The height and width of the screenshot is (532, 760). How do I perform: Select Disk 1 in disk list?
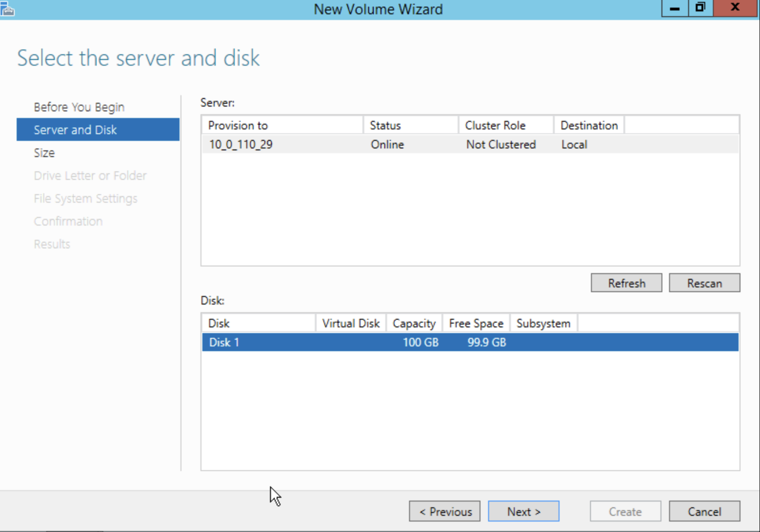224,343
